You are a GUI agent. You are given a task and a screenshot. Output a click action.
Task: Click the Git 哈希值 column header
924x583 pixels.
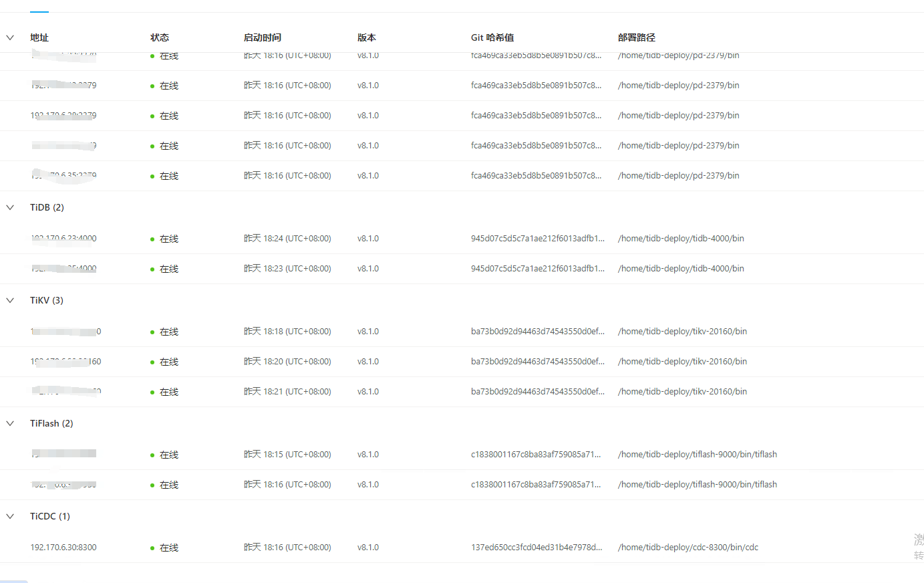(492, 37)
